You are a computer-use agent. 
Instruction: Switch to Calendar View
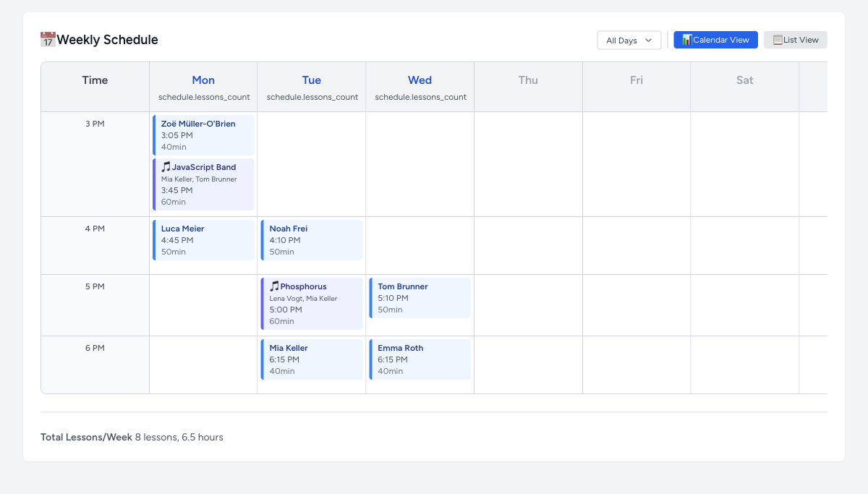tap(716, 40)
